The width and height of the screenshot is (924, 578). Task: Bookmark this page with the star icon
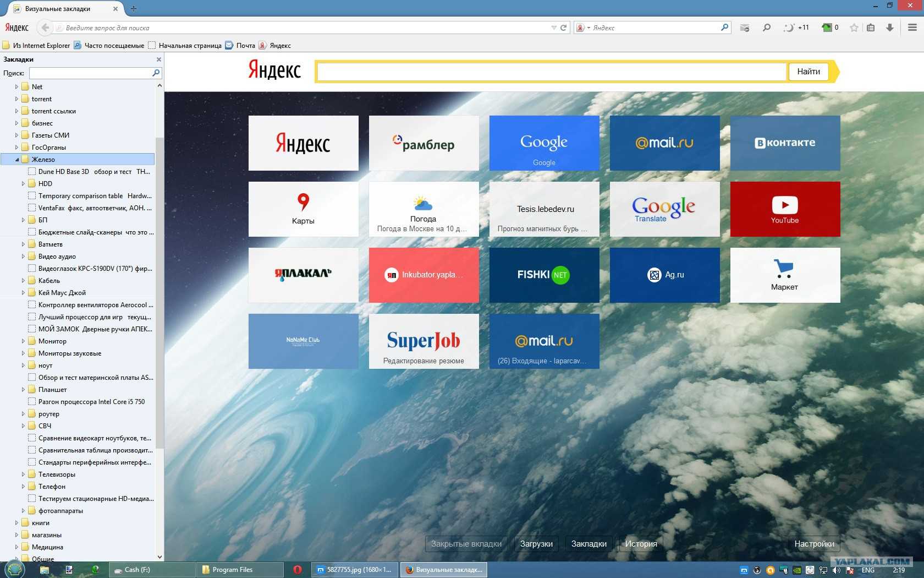tap(854, 28)
